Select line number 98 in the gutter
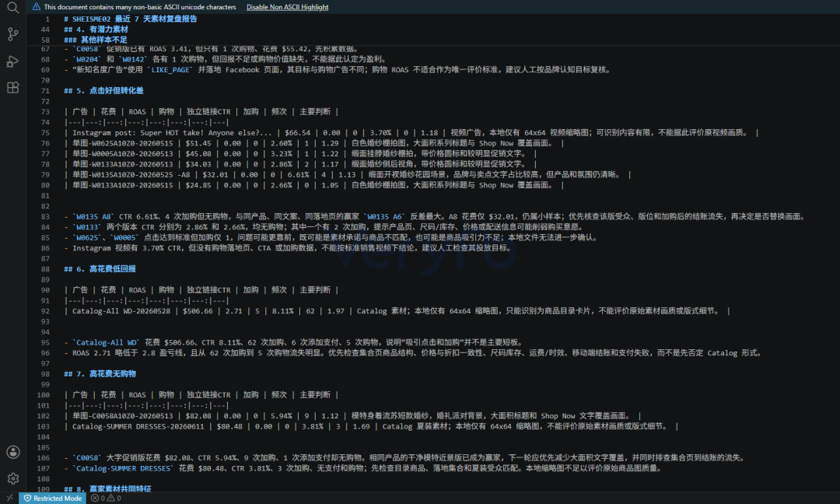 point(45,374)
